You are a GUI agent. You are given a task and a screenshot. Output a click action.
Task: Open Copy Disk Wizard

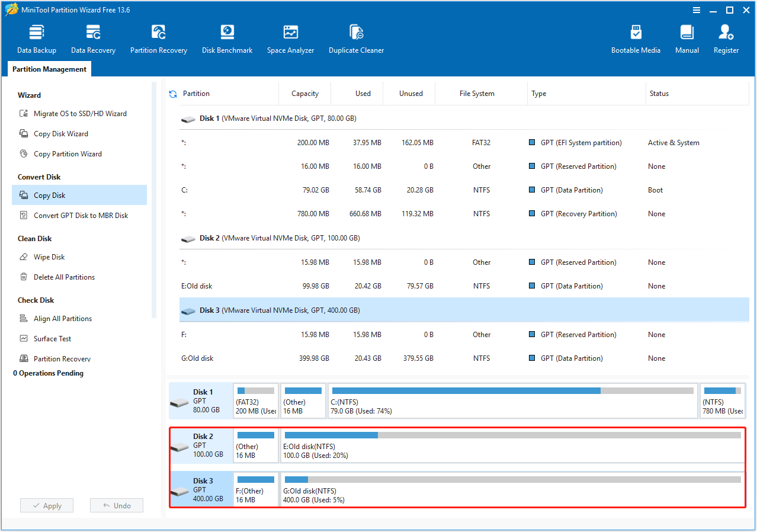(x=79, y=134)
